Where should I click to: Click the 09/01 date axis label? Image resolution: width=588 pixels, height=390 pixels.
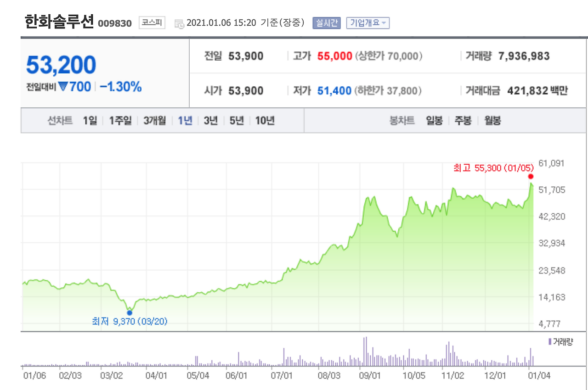(370, 375)
